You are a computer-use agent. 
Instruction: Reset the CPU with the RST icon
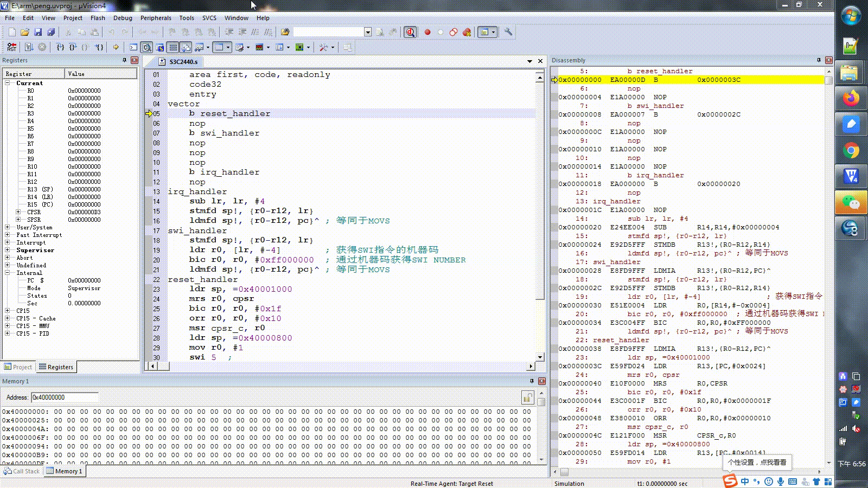coord(12,47)
